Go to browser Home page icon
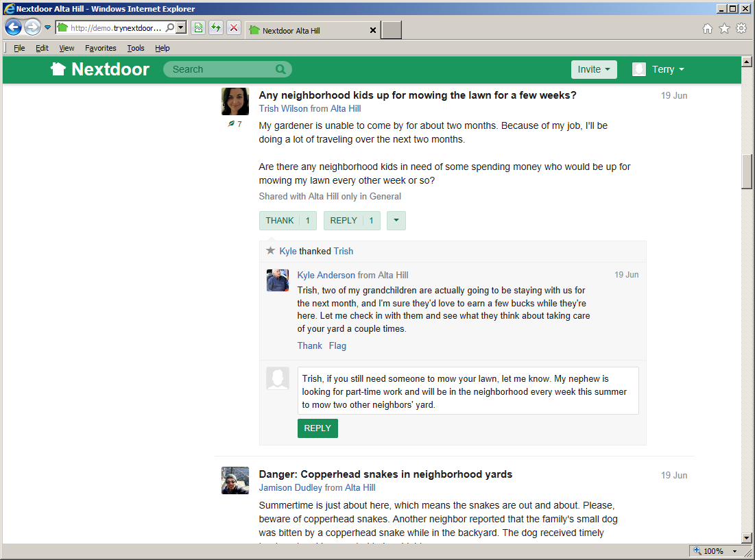Viewport: 755px width, 560px height. point(708,29)
